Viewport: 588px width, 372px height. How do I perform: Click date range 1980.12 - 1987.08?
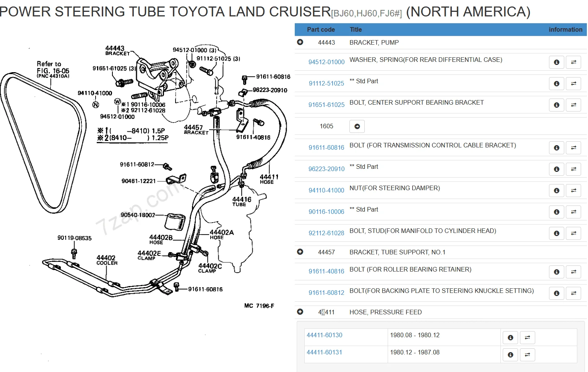(414, 352)
